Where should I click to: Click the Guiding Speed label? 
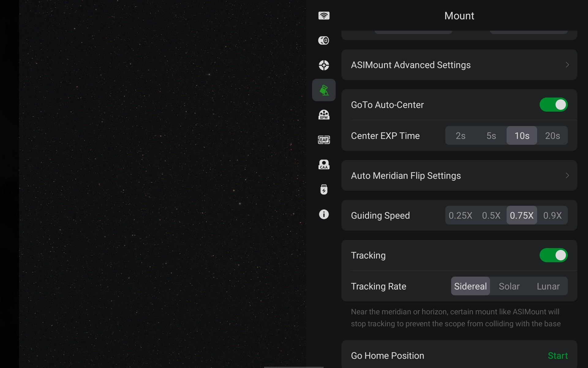(x=380, y=216)
